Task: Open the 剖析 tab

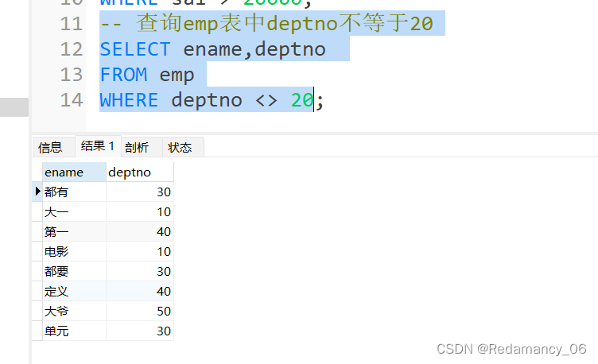Action: pyautogui.click(x=142, y=147)
